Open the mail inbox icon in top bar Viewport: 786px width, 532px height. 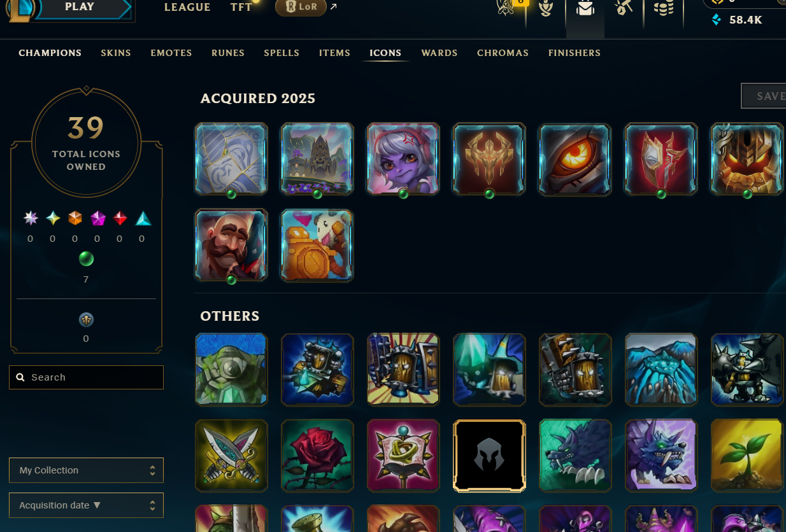pos(585,9)
